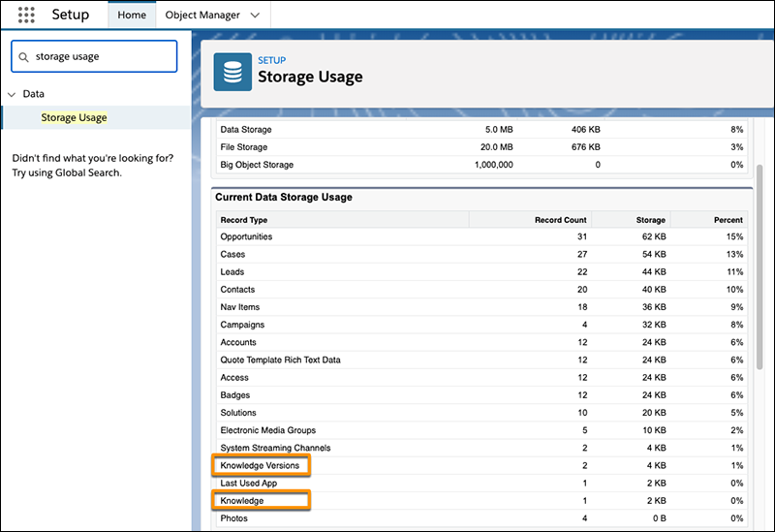
Task: Click System Streaming Channels record type
Action: (275, 448)
